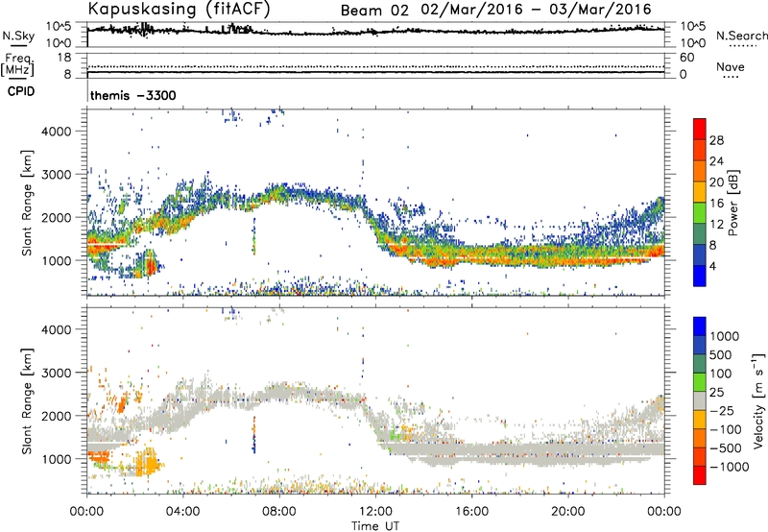Pick the yellow-green segment of the Power colorbar
768x532 pixels.
(700, 213)
